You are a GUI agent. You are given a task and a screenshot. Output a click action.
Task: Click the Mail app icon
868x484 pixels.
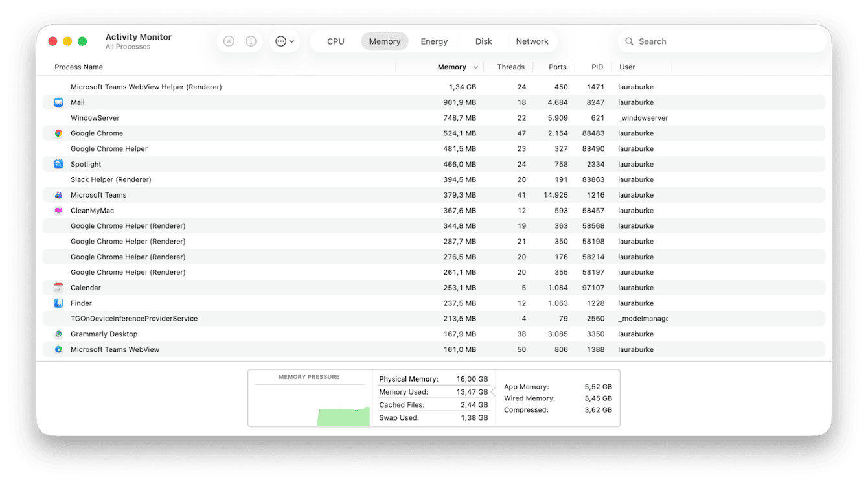coord(58,102)
